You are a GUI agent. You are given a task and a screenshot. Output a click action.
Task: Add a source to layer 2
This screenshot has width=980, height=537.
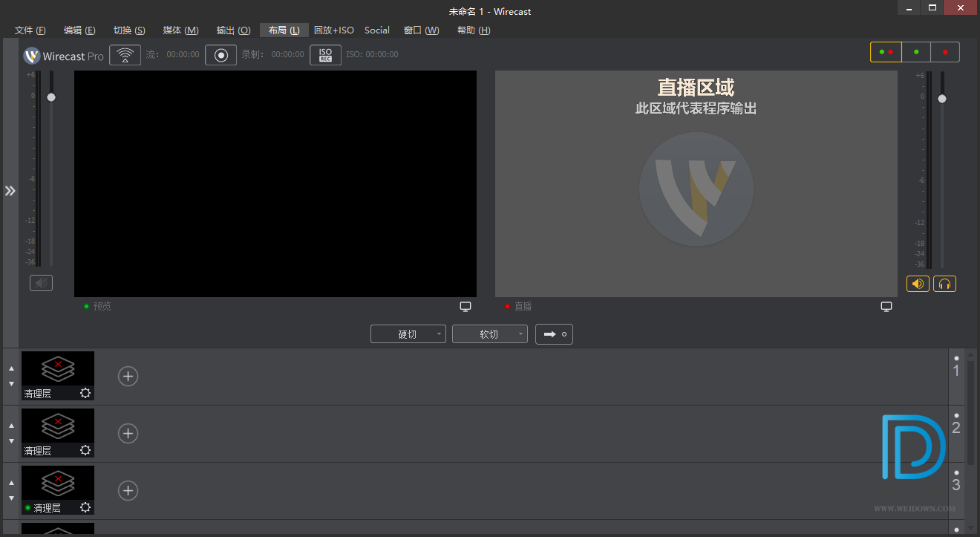point(128,433)
